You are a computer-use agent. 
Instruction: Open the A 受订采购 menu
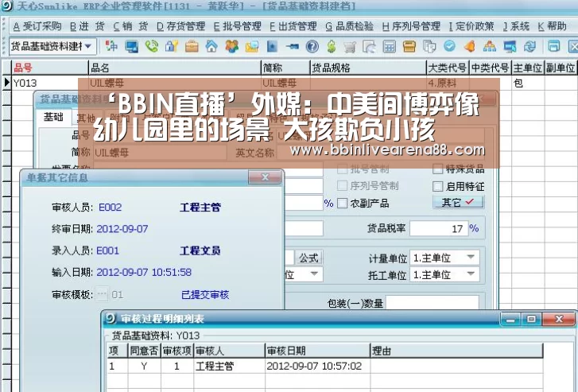(x=37, y=26)
